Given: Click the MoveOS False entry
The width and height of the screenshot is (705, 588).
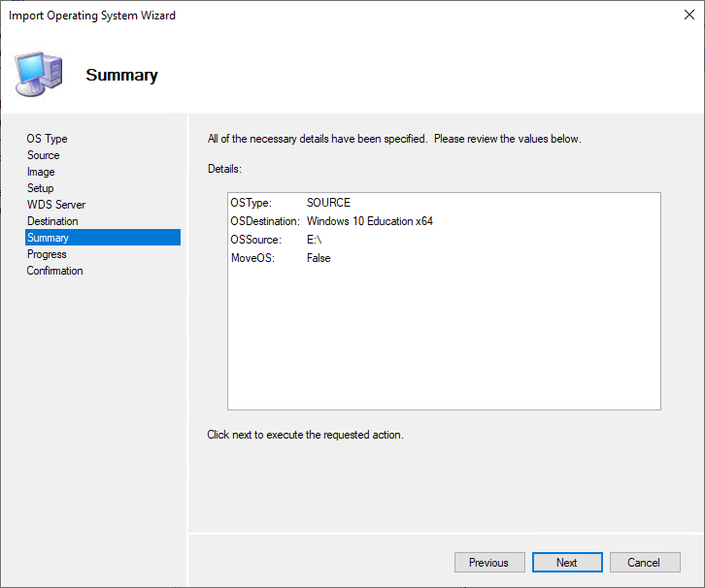Looking at the screenshot, I should 282,258.
